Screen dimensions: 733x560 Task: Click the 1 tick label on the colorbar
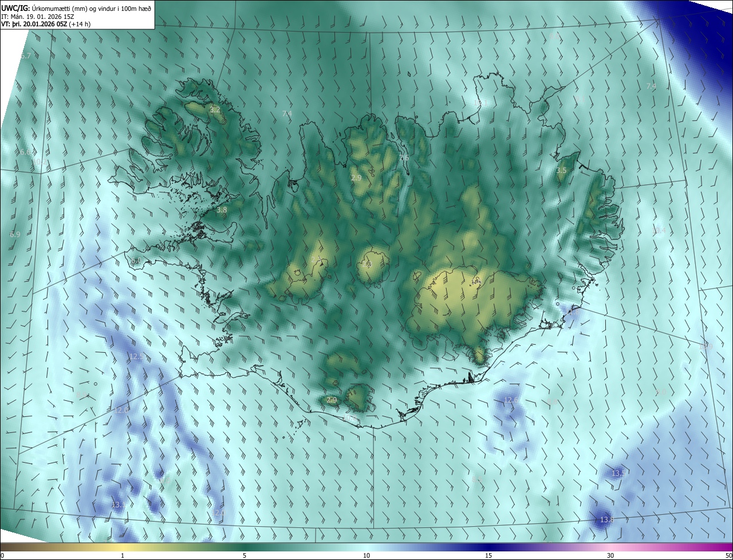tap(123, 555)
